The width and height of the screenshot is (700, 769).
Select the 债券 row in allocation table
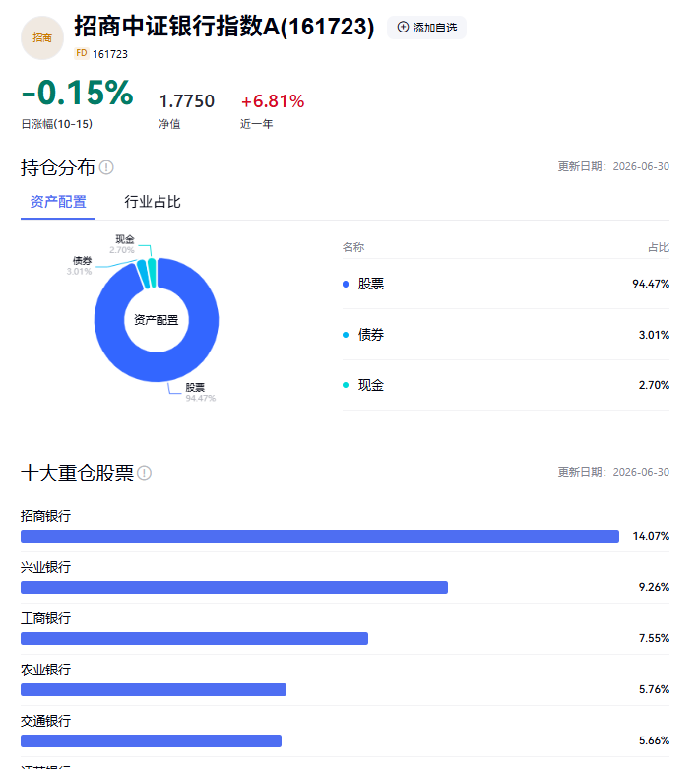(x=506, y=335)
